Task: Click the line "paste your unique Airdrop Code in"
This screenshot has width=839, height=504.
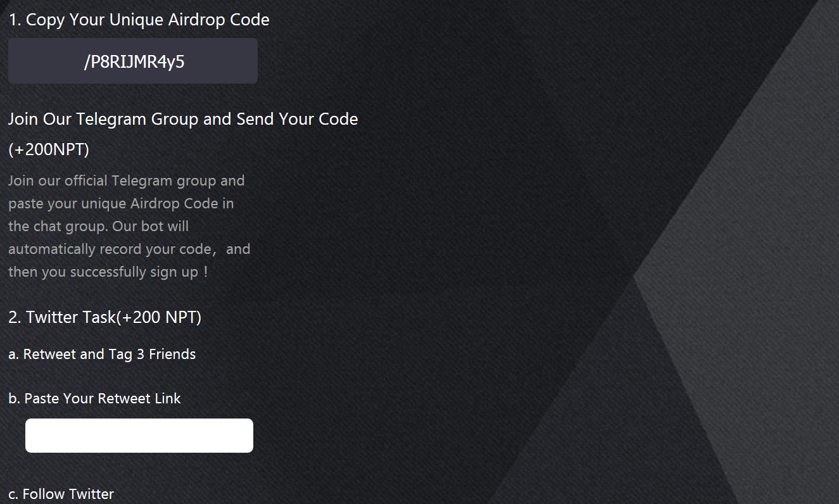Action: coord(121,204)
